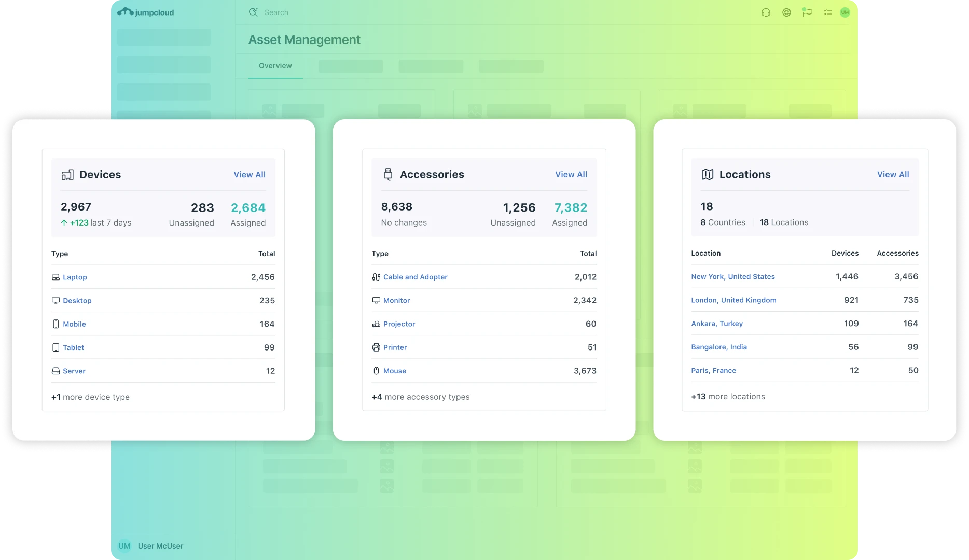
Task: Open User McUser profile in sidebar
Action: [160, 546]
